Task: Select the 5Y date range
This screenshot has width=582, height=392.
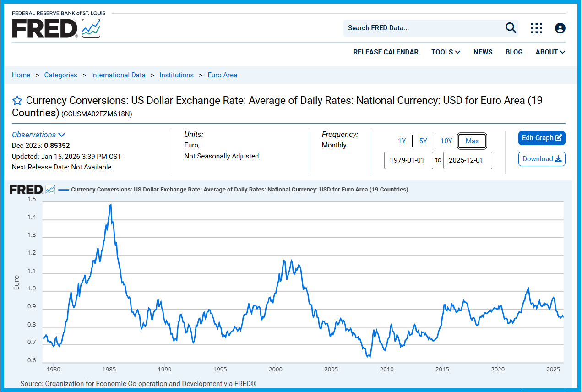Action: coord(423,141)
